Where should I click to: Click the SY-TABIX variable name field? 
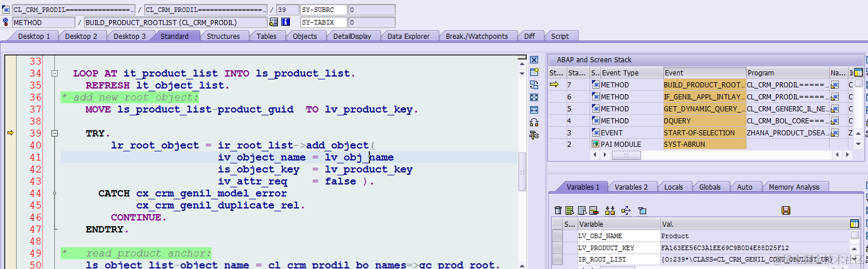pyautogui.click(x=323, y=22)
